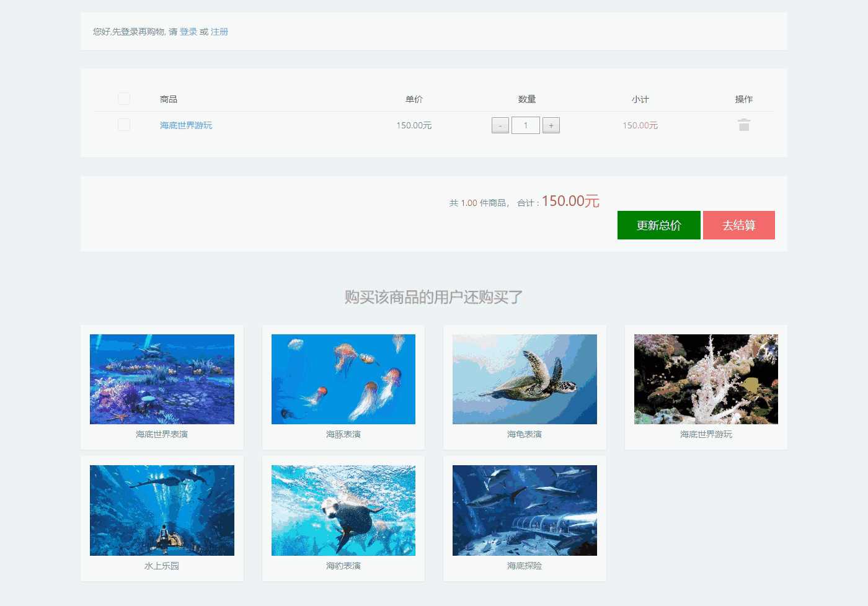Open the 海龟表演 turtle thumbnail
Screen dimensions: 868x606
pos(525,379)
